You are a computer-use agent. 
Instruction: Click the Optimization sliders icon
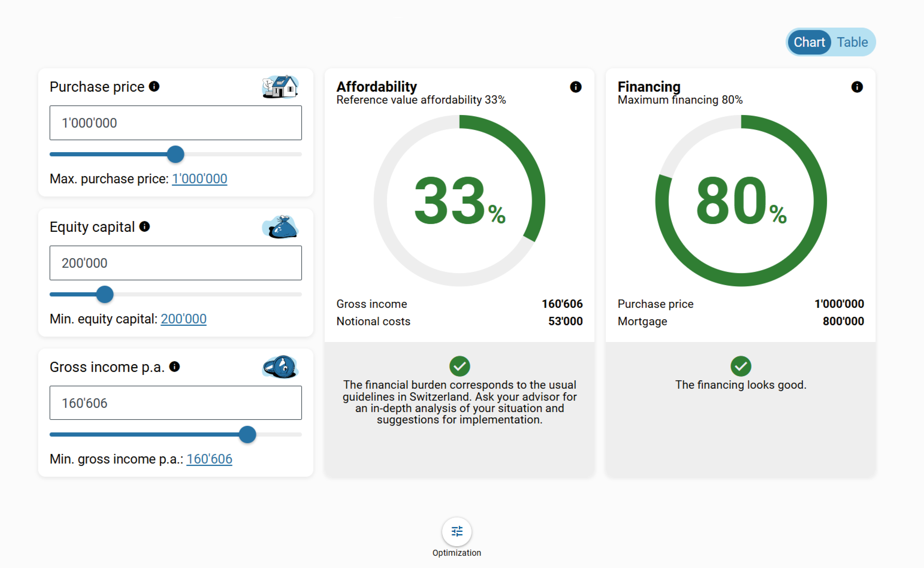457,531
